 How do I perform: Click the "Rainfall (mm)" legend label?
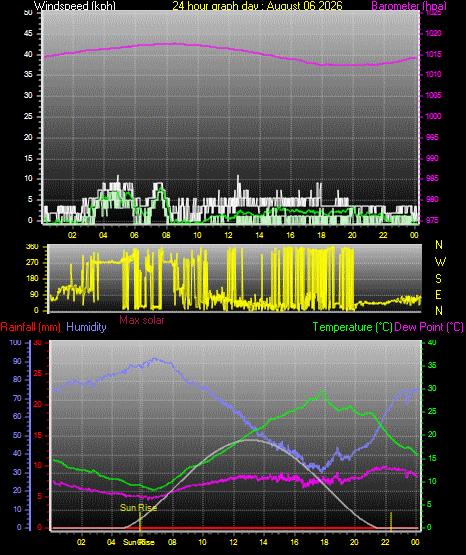30,327
